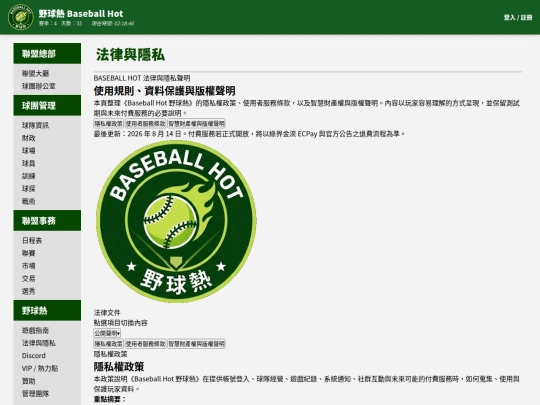
Task: Open 球團辦公室 in the sidebar
Action: (39, 86)
